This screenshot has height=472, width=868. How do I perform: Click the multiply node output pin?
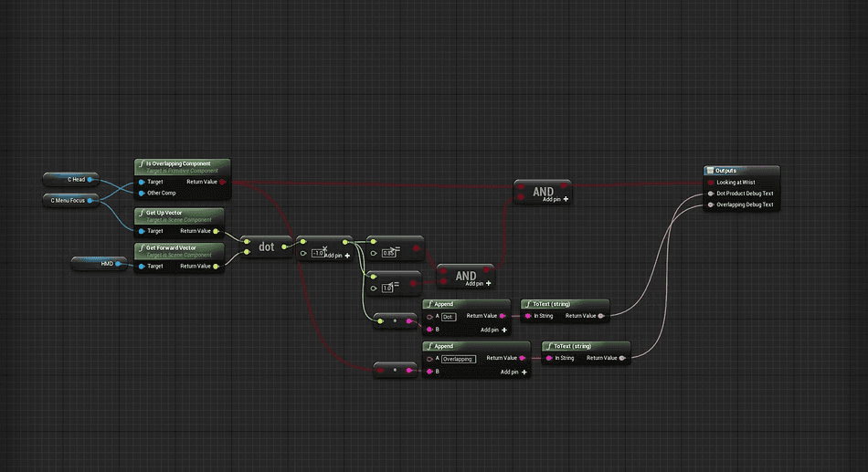(x=345, y=242)
